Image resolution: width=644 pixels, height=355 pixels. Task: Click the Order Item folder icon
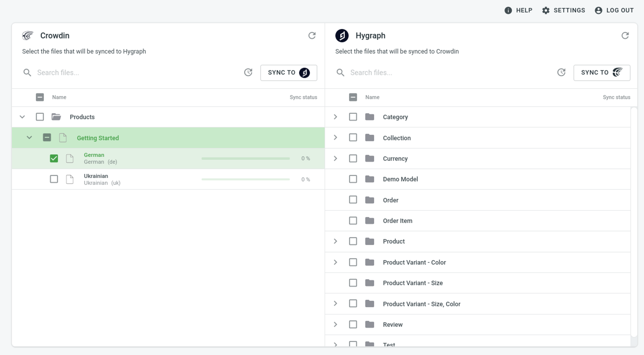tap(369, 221)
